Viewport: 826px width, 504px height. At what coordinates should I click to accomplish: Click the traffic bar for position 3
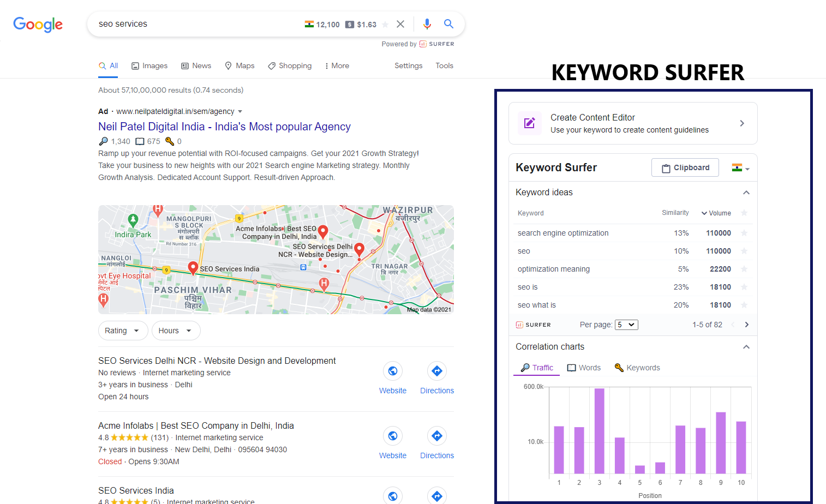coord(599,431)
